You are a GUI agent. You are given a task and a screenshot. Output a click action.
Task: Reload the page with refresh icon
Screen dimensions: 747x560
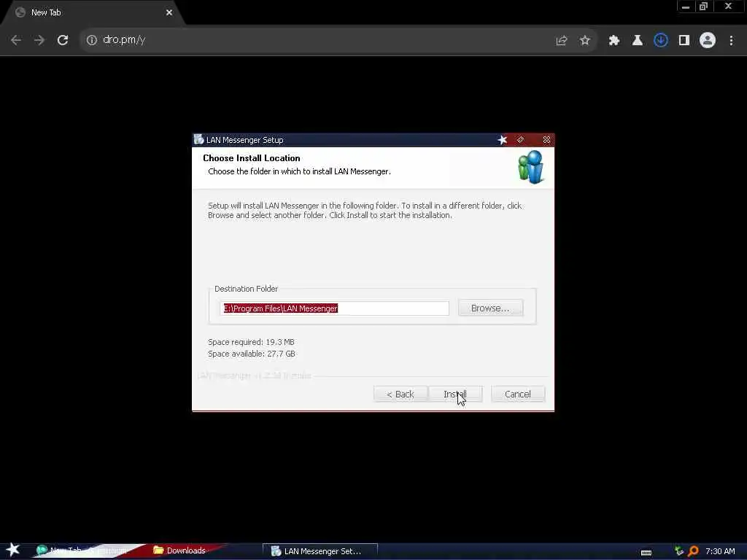pyautogui.click(x=63, y=40)
